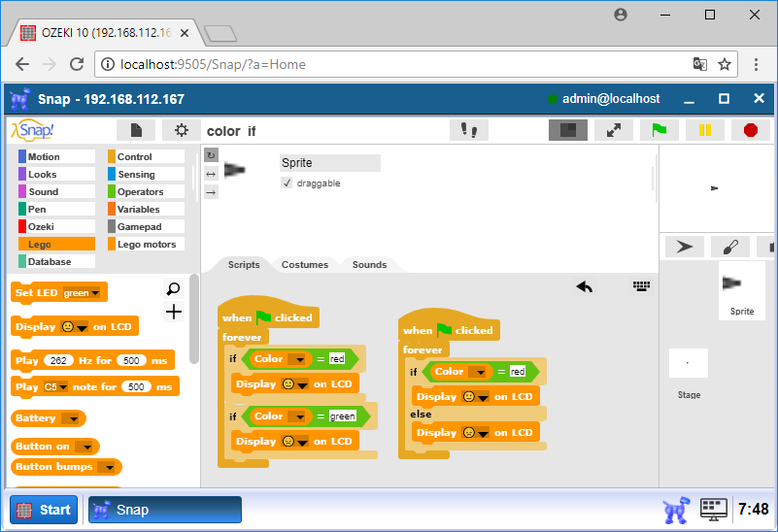778x532 pixels.
Task: Select the Operators block category
Action: coord(146,191)
